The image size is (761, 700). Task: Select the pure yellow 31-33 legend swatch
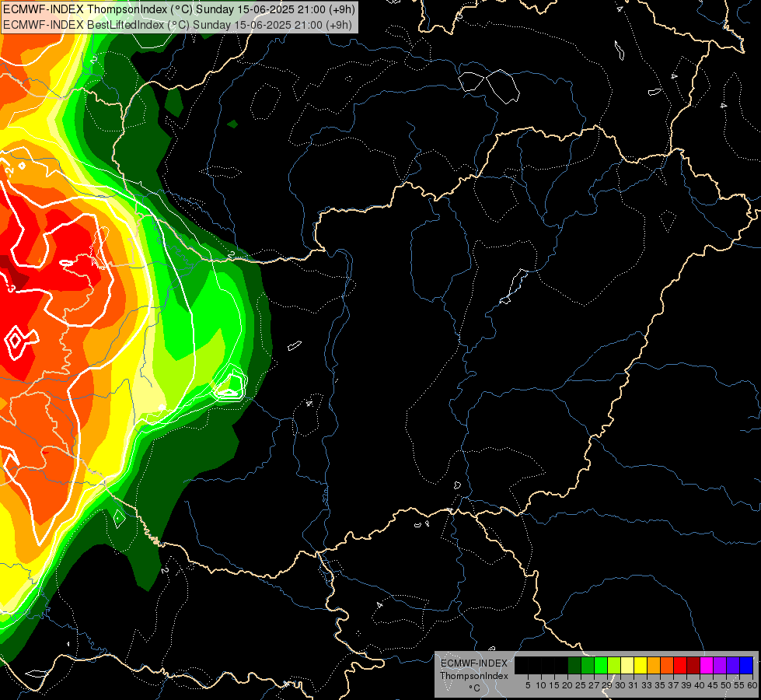tap(641, 665)
